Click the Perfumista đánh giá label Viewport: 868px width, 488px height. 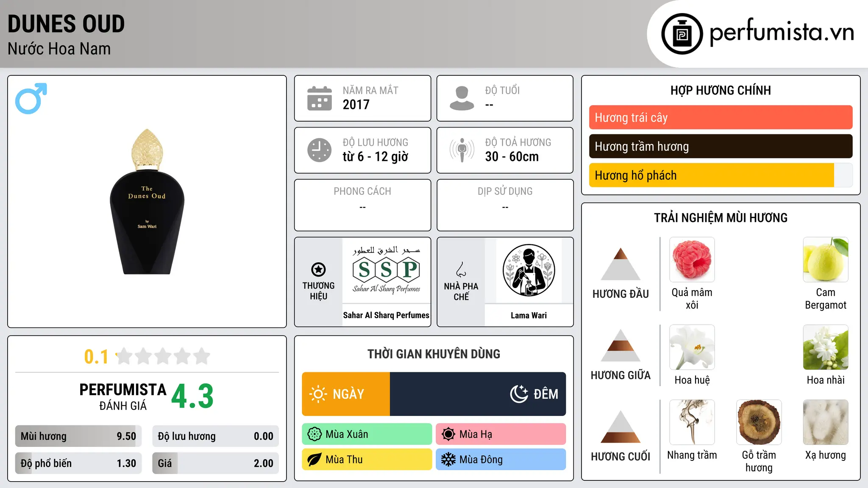123,396
